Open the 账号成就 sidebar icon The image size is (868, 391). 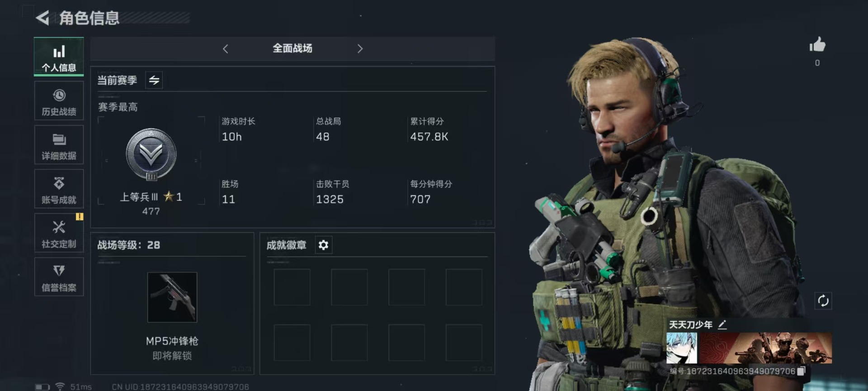59,189
